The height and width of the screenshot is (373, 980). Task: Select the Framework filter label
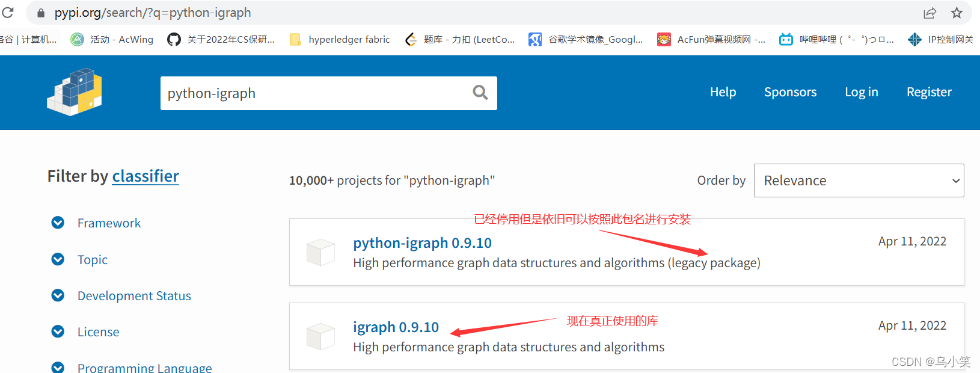tap(109, 223)
